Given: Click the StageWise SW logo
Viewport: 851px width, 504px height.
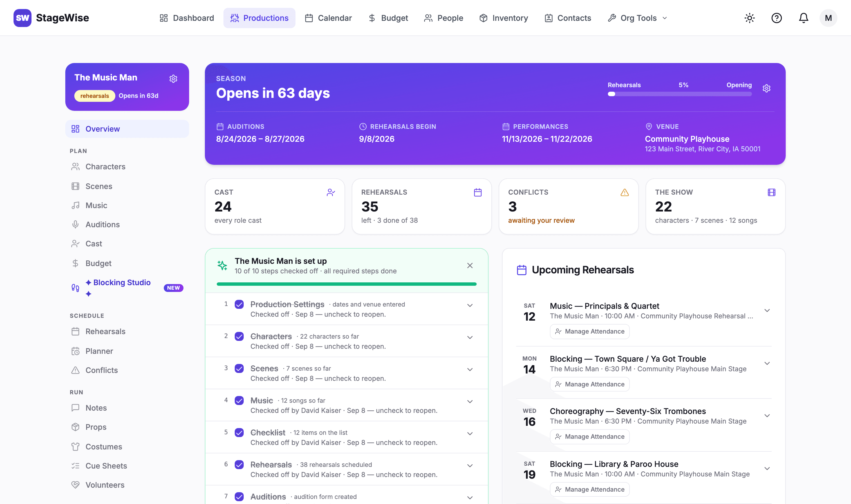Looking at the screenshot, I should point(23,18).
